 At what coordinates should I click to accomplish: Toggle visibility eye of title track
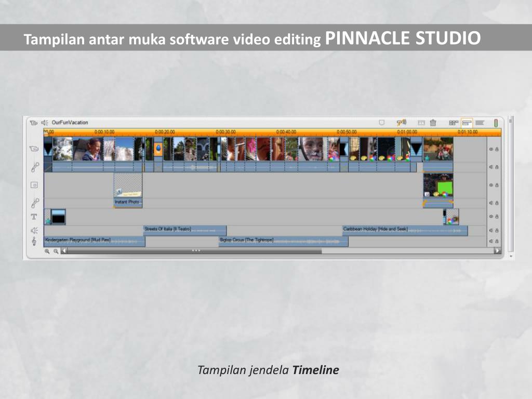click(x=491, y=217)
